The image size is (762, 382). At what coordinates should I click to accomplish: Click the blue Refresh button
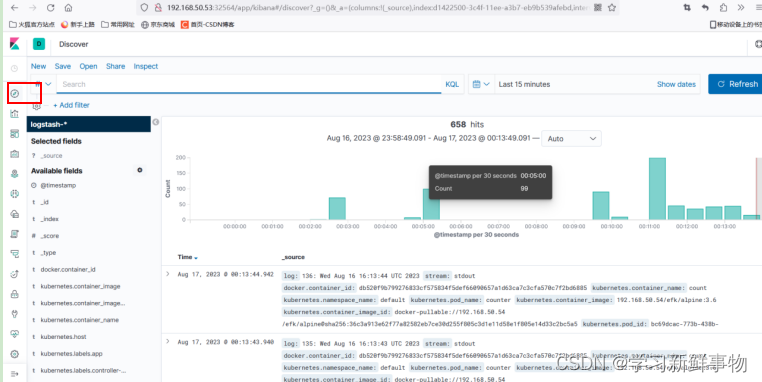pos(735,84)
